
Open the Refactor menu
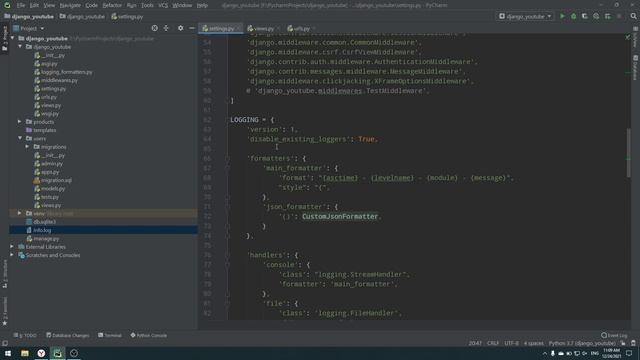pyautogui.click(x=112, y=5)
